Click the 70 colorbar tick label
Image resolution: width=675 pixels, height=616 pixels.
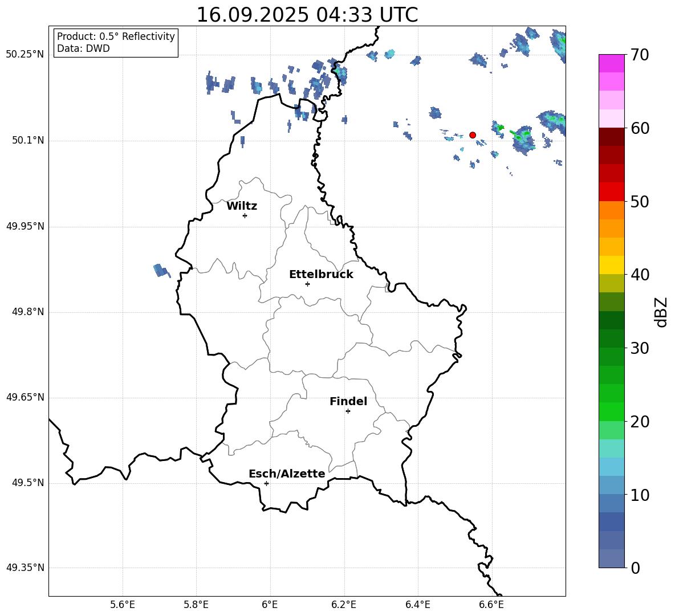(x=640, y=55)
